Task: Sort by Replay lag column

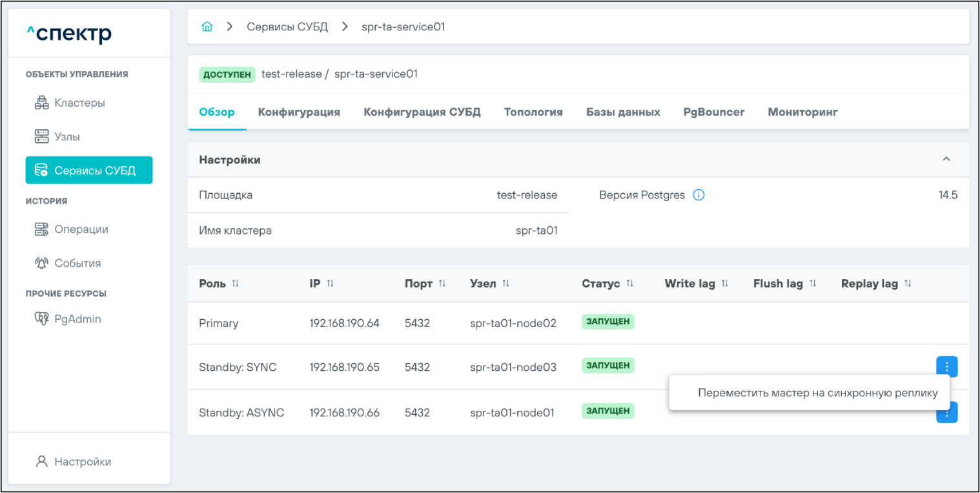Action: [x=908, y=284]
